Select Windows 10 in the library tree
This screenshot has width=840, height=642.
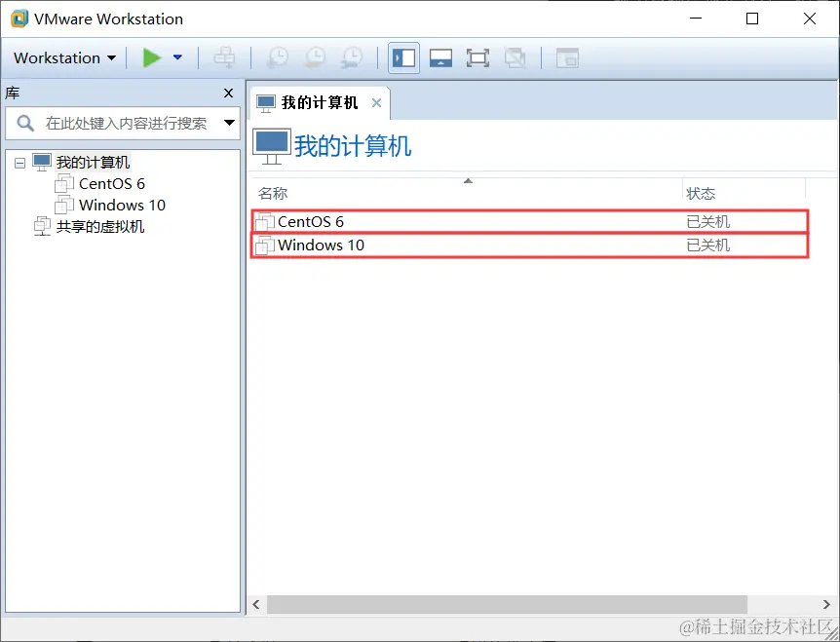pos(122,206)
